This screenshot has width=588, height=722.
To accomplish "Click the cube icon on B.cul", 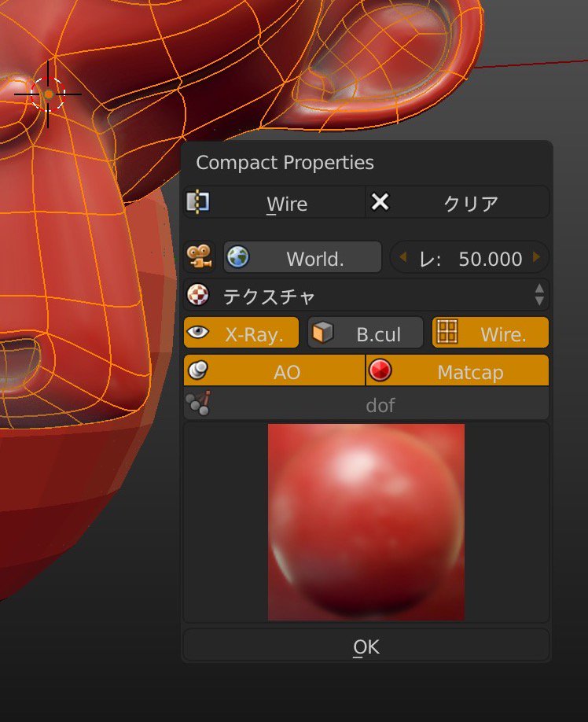I will [322, 332].
